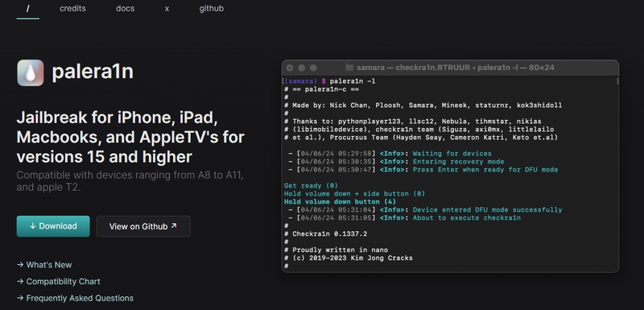This screenshot has height=310, width=644.
Task: Click the 'Compatible with devices ranging' subtitle
Action: tap(130, 181)
